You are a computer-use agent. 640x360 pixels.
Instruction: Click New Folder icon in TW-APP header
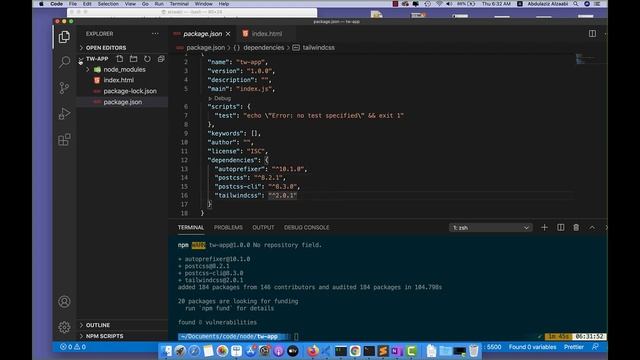133,59
